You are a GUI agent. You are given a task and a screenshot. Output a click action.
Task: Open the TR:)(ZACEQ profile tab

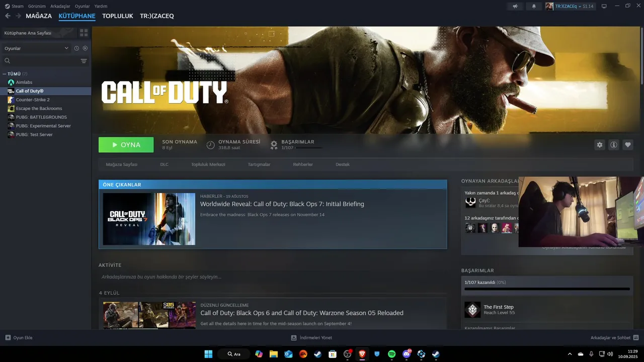(157, 16)
